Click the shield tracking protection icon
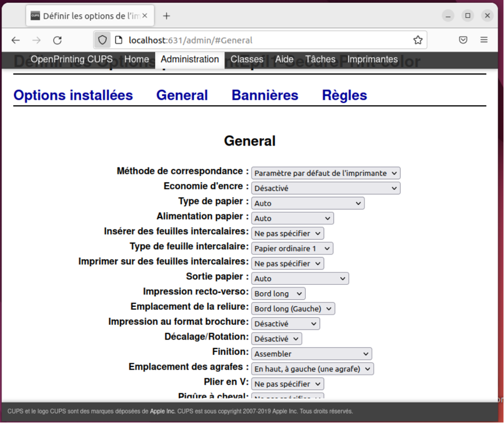The image size is (504, 423). click(x=102, y=40)
